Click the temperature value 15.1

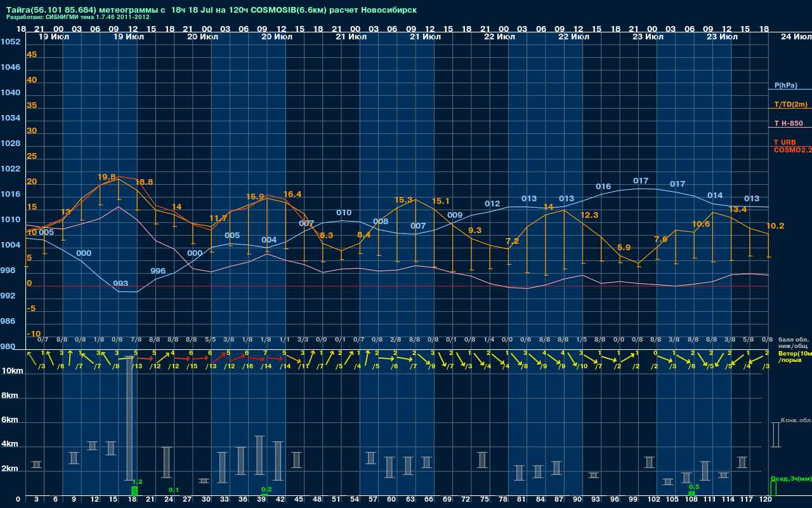pyautogui.click(x=440, y=201)
